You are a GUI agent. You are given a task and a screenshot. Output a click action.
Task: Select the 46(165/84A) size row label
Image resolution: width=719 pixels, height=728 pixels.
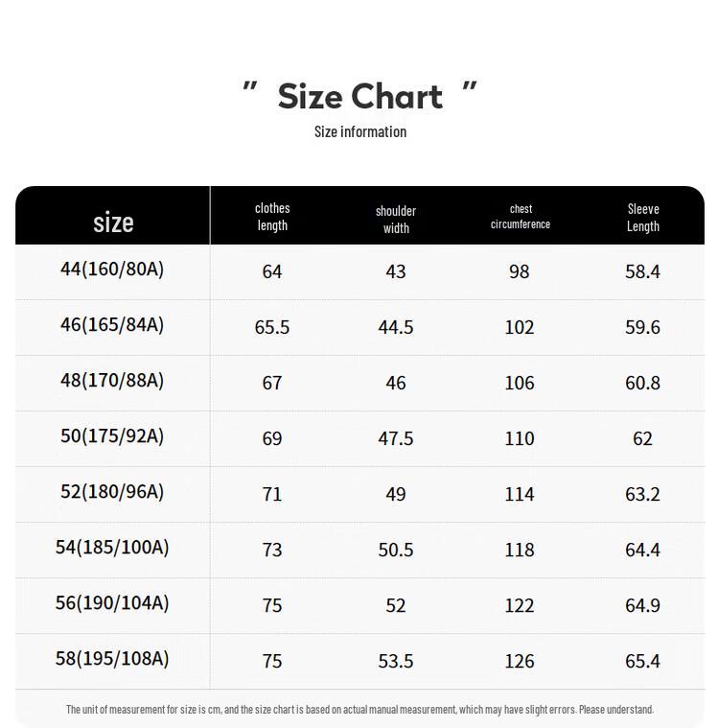112,325
